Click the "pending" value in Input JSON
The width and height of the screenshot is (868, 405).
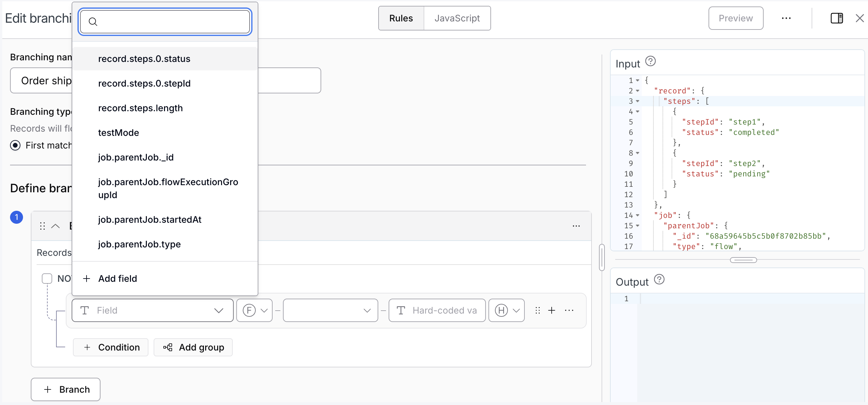pos(749,174)
